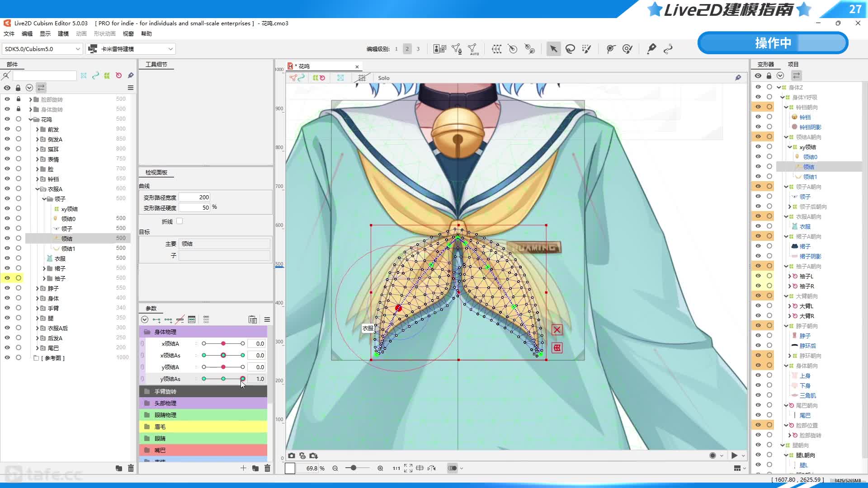Open the 编辑 menu

(27, 34)
